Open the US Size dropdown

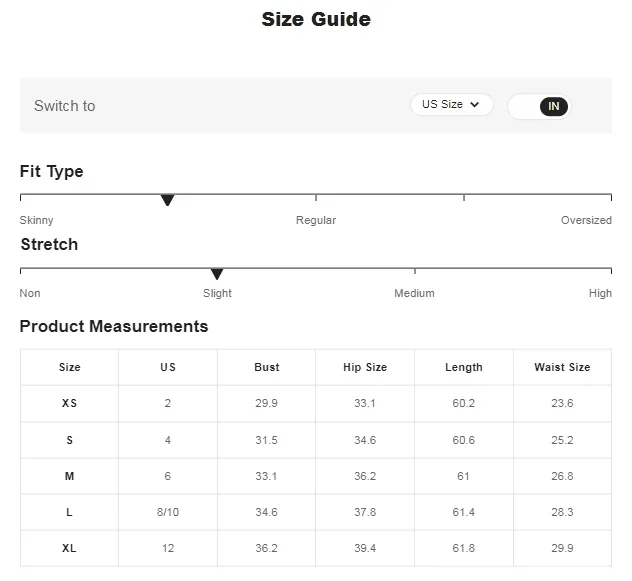coord(451,105)
